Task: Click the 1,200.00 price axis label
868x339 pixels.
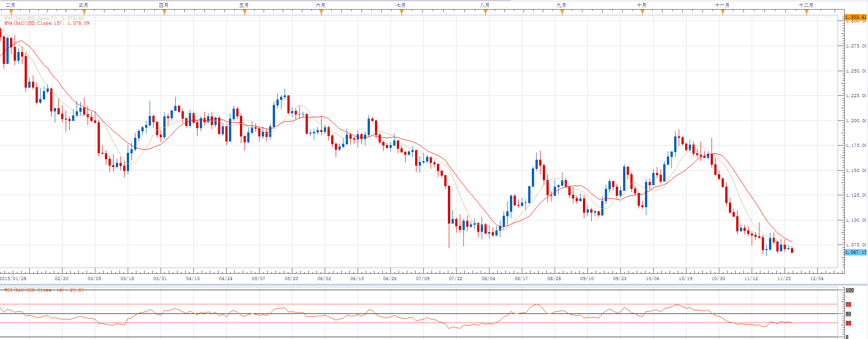Action: coord(856,121)
